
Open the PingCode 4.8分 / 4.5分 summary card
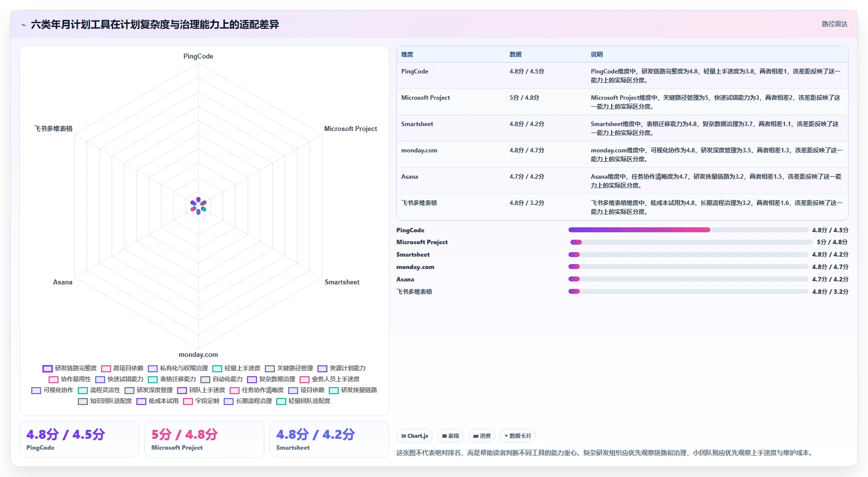79,439
